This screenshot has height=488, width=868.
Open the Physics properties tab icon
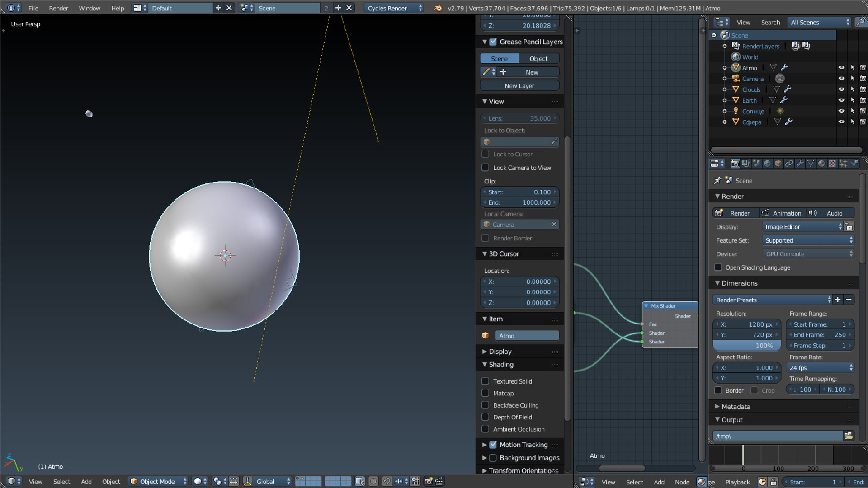pos(854,164)
